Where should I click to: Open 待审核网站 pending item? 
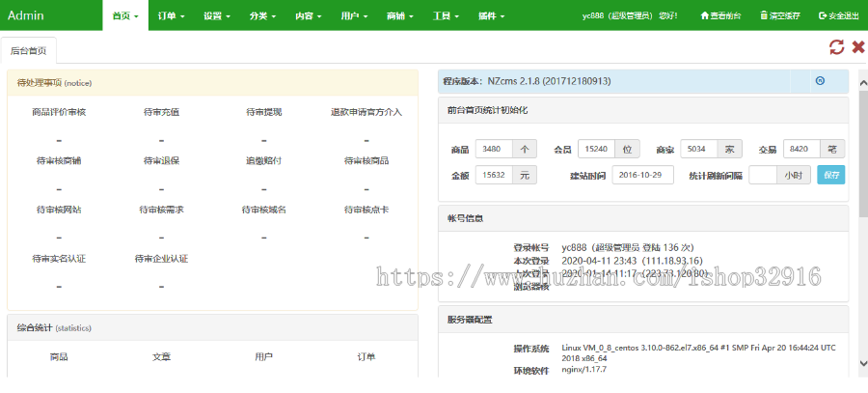point(59,211)
